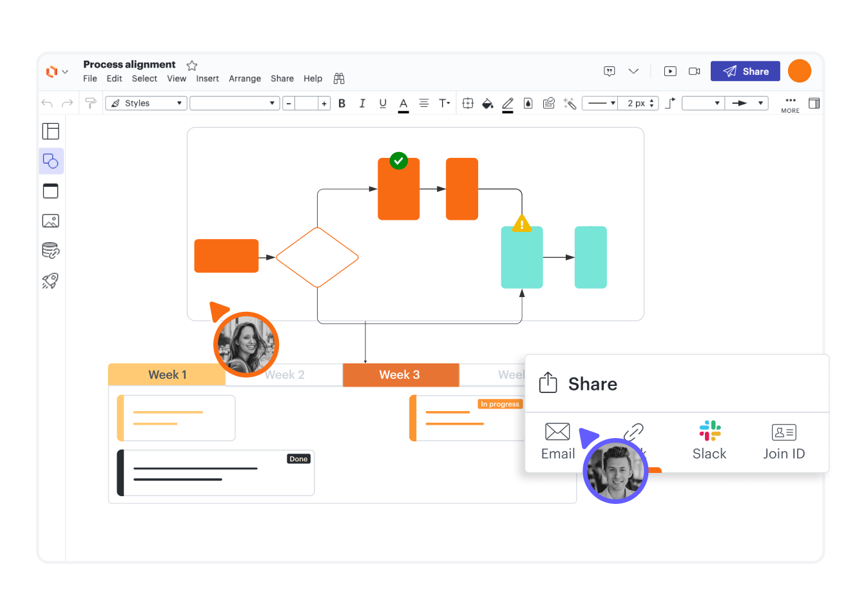Viewport: 866px width, 616px height.
Task: Click the Data linking database icon
Action: (50, 251)
